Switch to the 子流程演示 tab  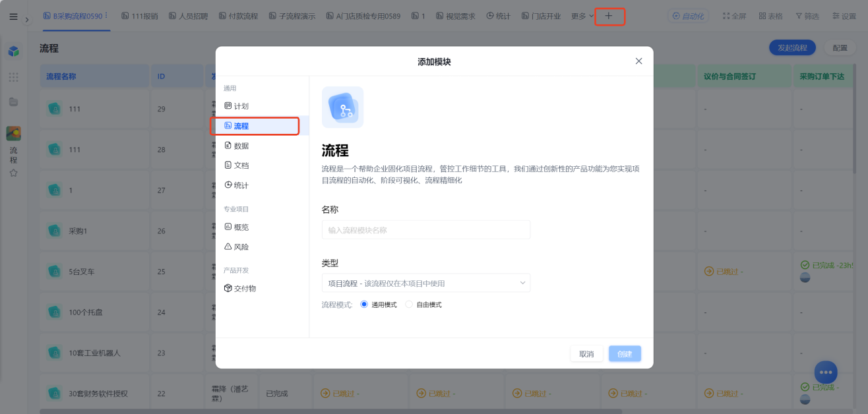pyautogui.click(x=292, y=16)
